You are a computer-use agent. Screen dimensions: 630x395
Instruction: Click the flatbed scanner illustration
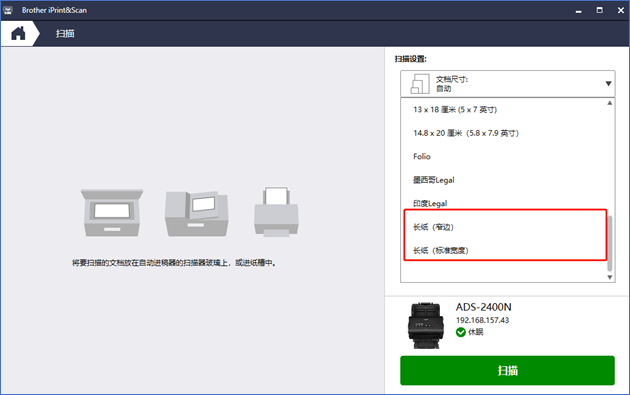click(x=112, y=213)
